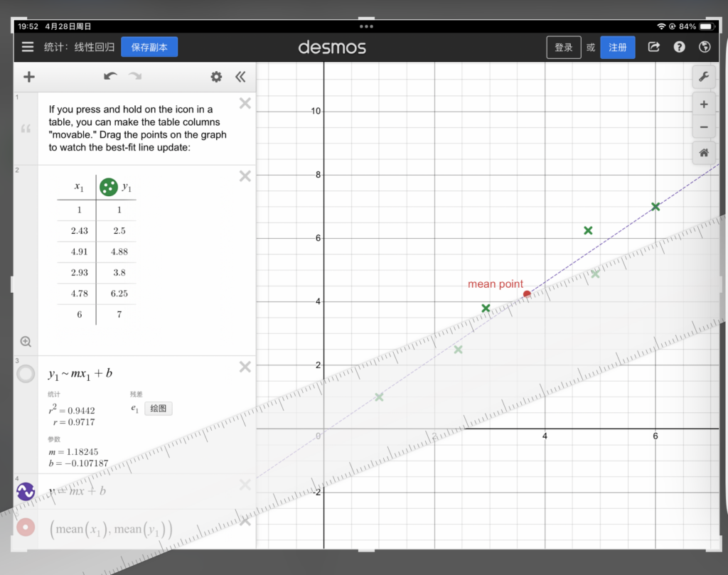Image resolution: width=728 pixels, height=575 pixels.
Task: Open the help question mark
Action: coord(680,48)
